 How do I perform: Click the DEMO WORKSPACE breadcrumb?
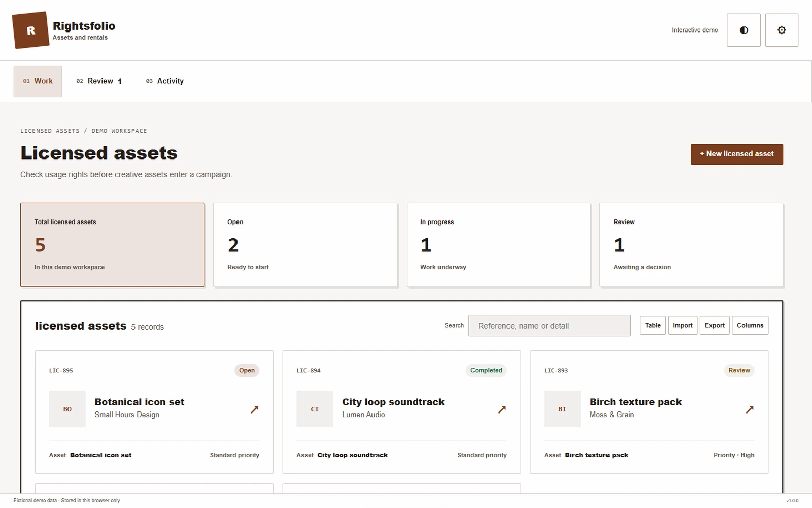[x=119, y=131]
